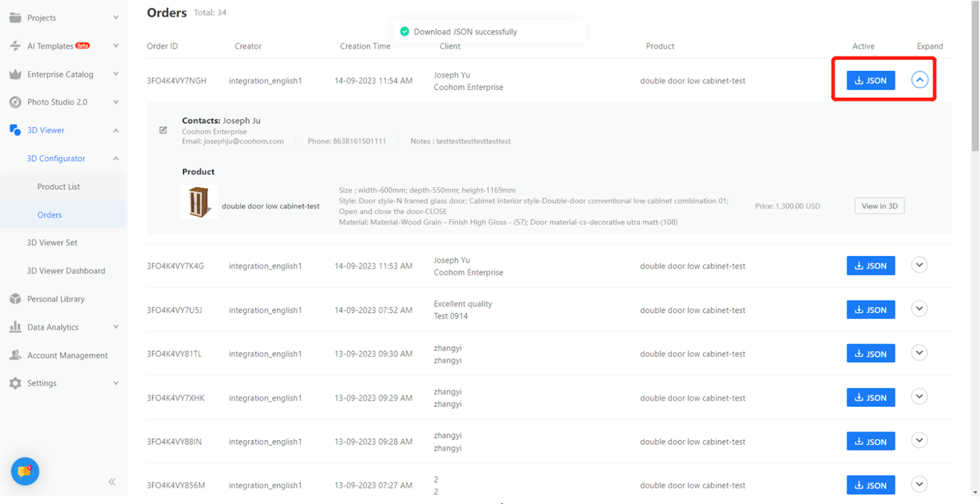The width and height of the screenshot is (980, 504).
Task: Open 3D Viewer Dashboard menu item
Action: pos(66,271)
